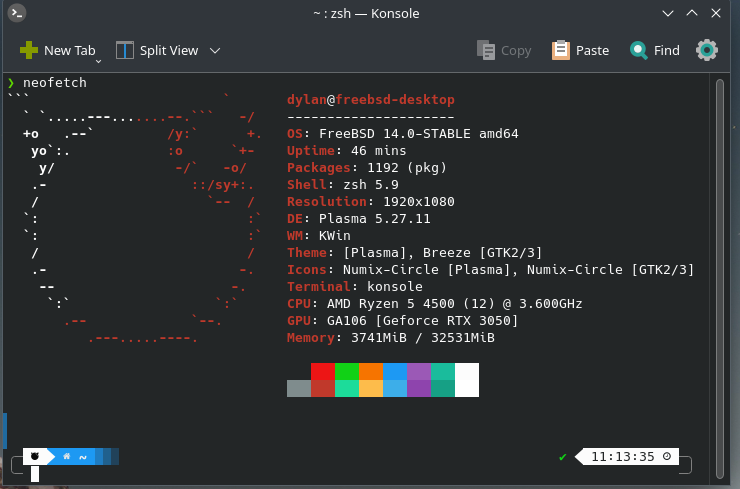The height and width of the screenshot is (489, 740).
Task: Click the home folder icon in the prompt
Action: click(67, 457)
